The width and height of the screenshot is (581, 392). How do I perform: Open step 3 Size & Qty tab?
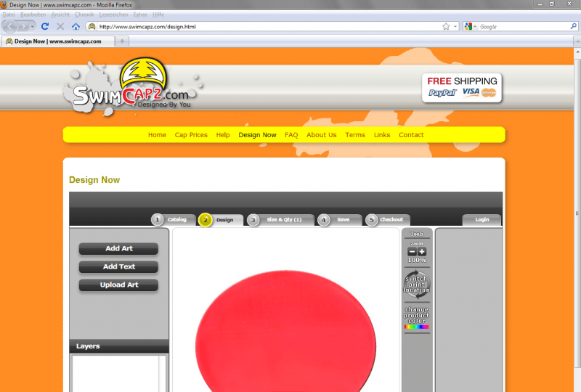click(280, 220)
